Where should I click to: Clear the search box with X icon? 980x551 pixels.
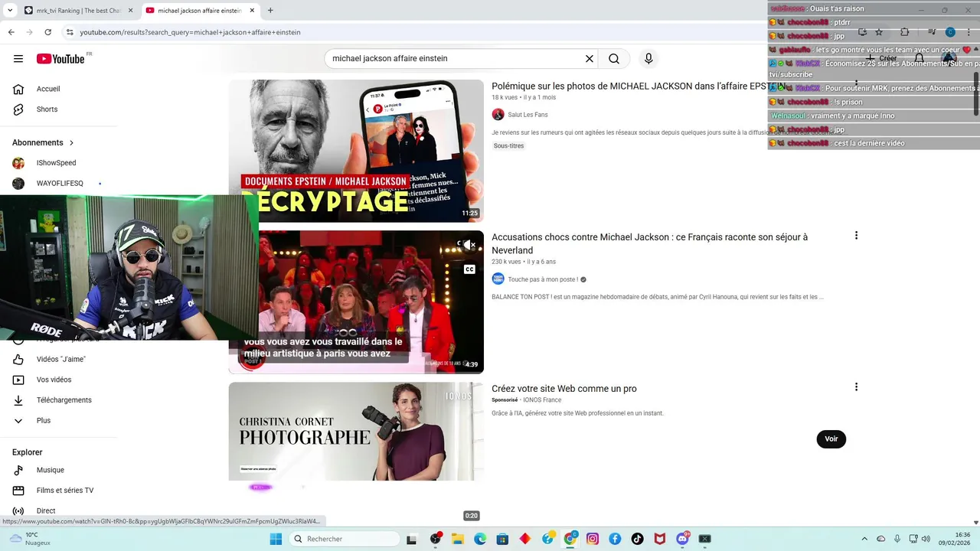pos(590,59)
